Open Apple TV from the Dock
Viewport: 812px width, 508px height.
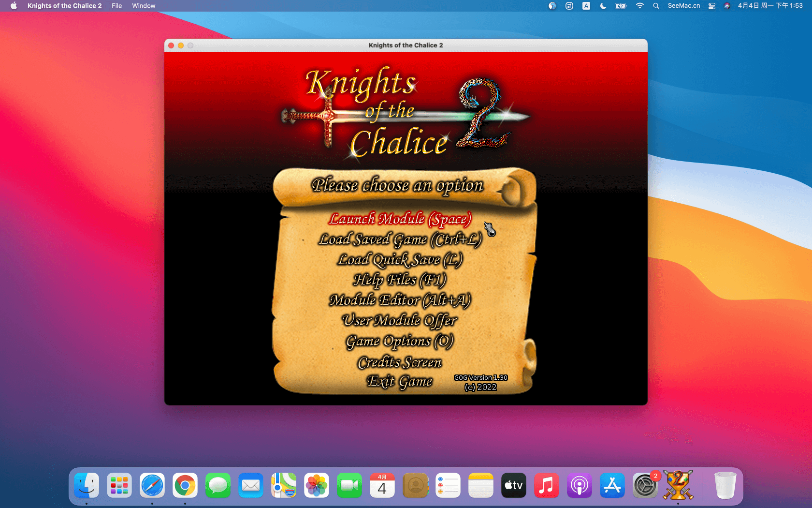click(x=514, y=485)
